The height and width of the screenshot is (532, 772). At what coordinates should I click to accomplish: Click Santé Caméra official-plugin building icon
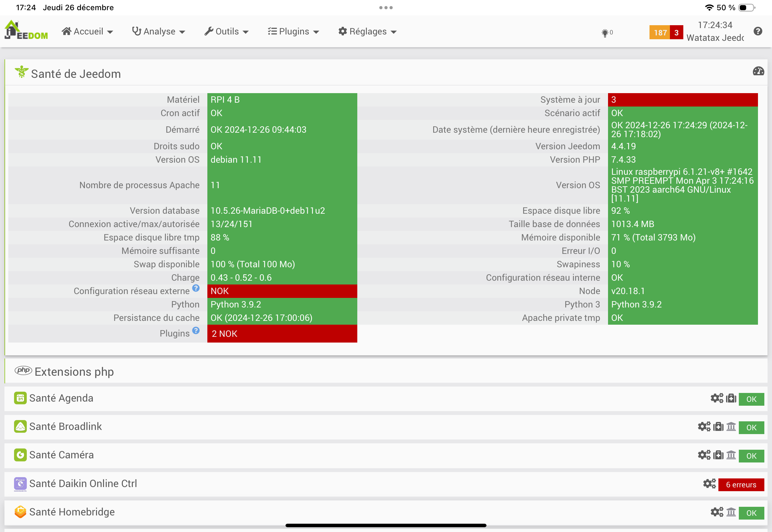(x=731, y=455)
